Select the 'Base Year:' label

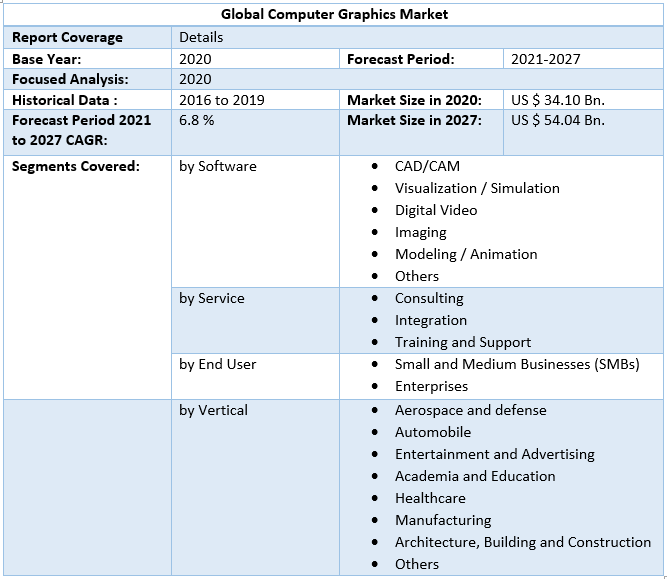click(46, 59)
